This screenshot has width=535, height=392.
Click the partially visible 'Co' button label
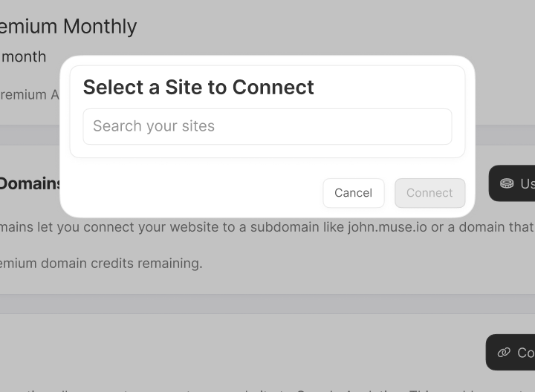pos(525,353)
